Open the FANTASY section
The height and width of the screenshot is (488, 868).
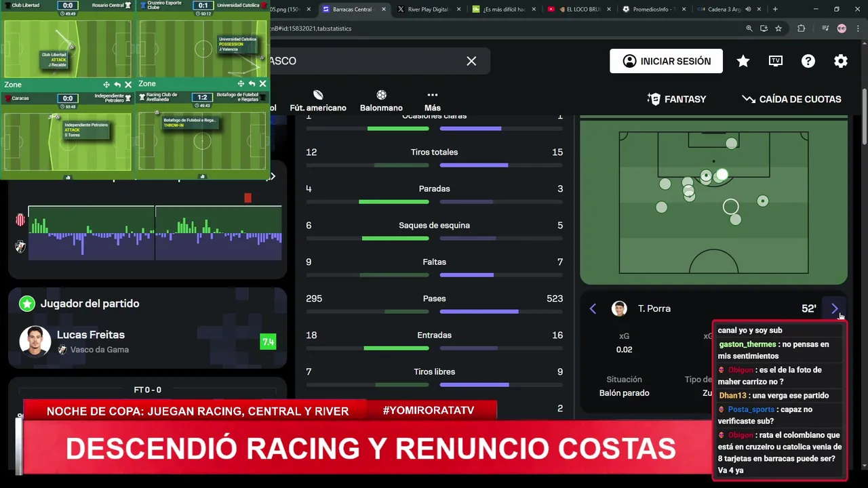[677, 99]
